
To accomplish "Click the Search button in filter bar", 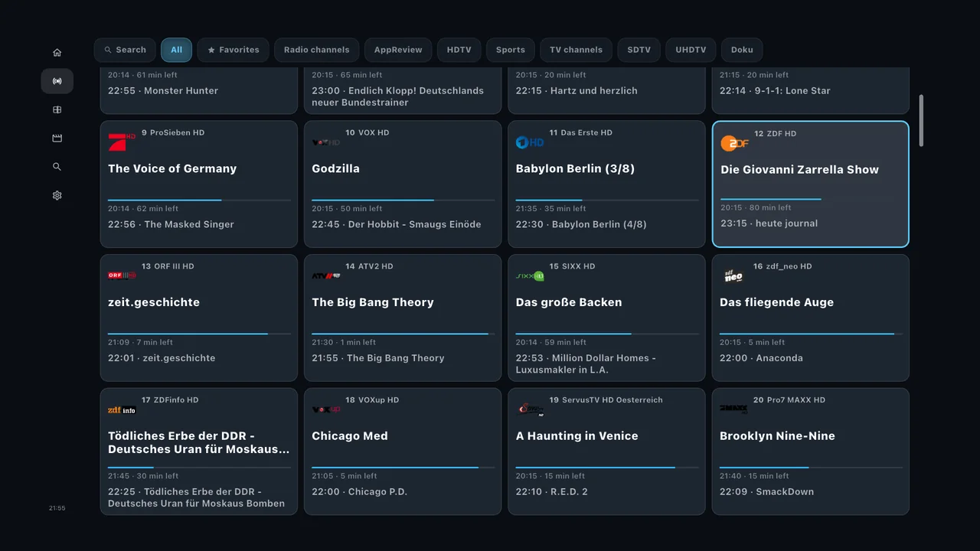I will coord(125,50).
